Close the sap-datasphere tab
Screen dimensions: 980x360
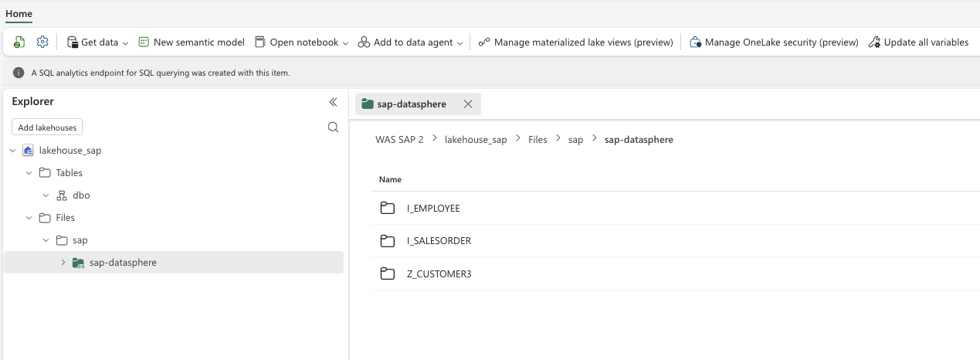[x=468, y=104]
